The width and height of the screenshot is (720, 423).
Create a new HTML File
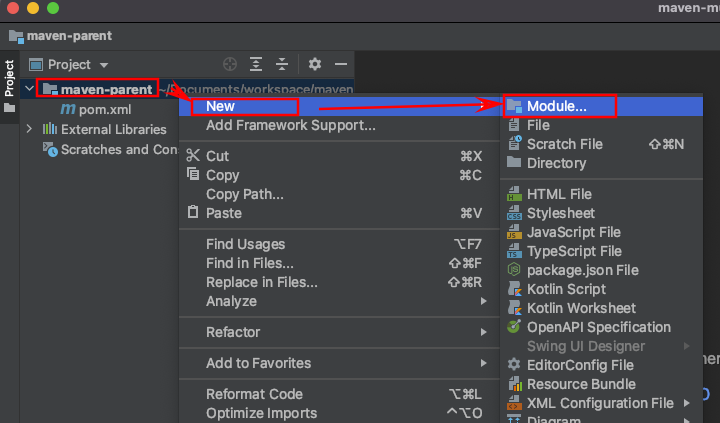click(602, 194)
